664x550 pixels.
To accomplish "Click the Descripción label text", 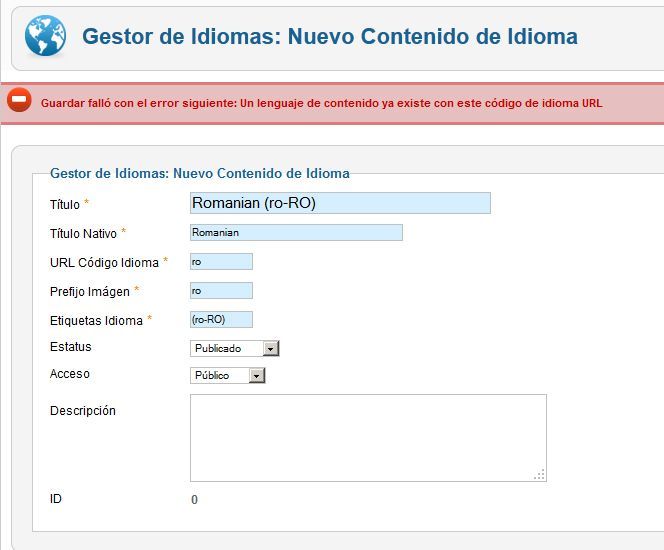I will tap(83, 411).
